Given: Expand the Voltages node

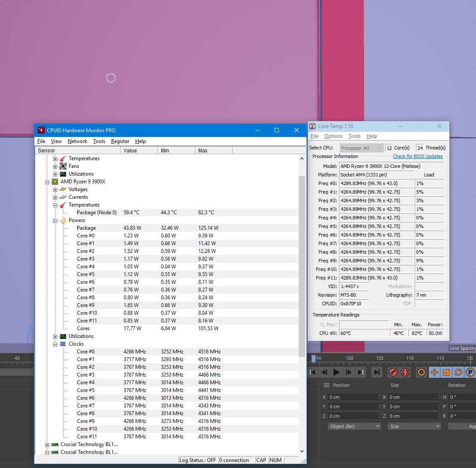Looking at the screenshot, I should click(x=55, y=190).
